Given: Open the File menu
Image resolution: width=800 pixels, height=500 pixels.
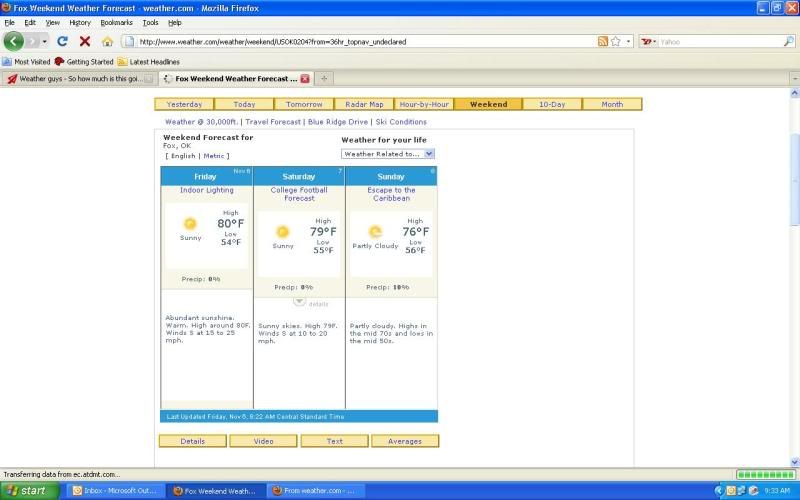Looking at the screenshot, I should 10,23.
